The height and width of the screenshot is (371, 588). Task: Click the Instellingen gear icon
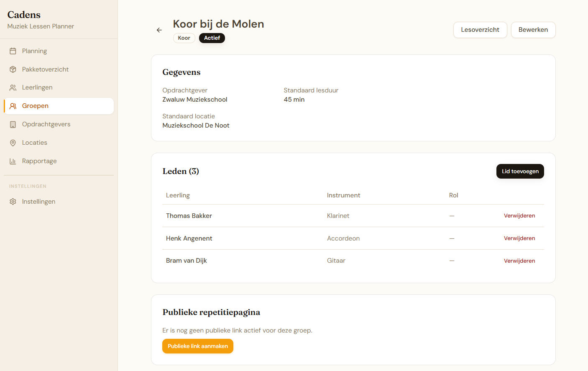point(13,201)
